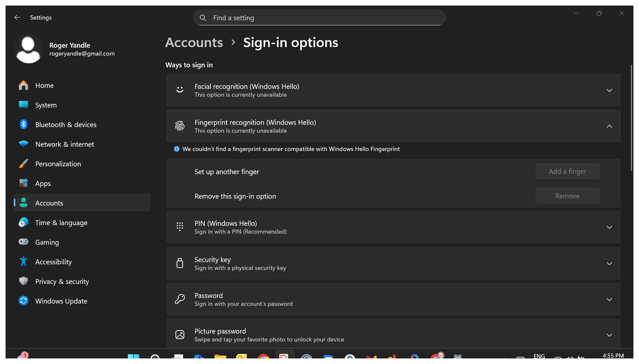Click the Security key USB icon

point(180,263)
